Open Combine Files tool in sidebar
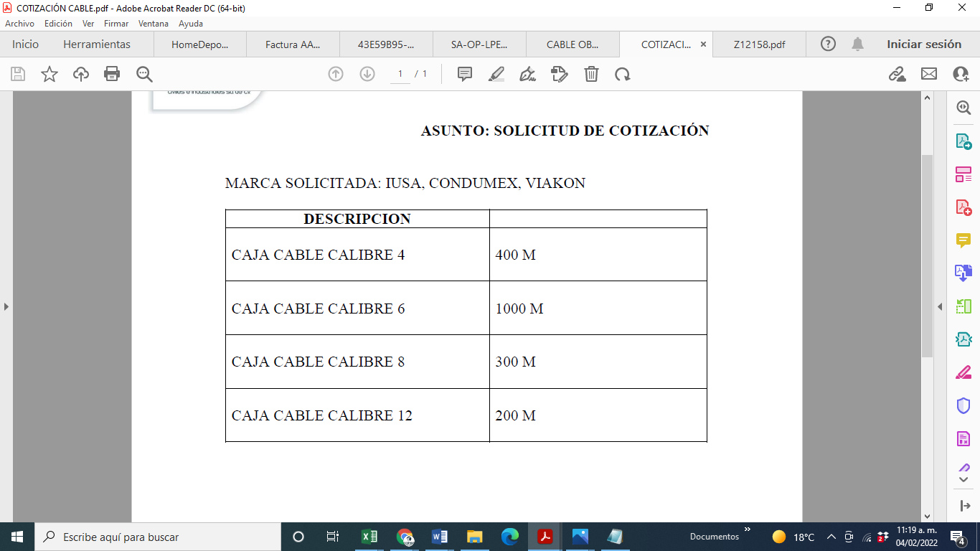Screen dimensions: 980x551 tap(963, 273)
